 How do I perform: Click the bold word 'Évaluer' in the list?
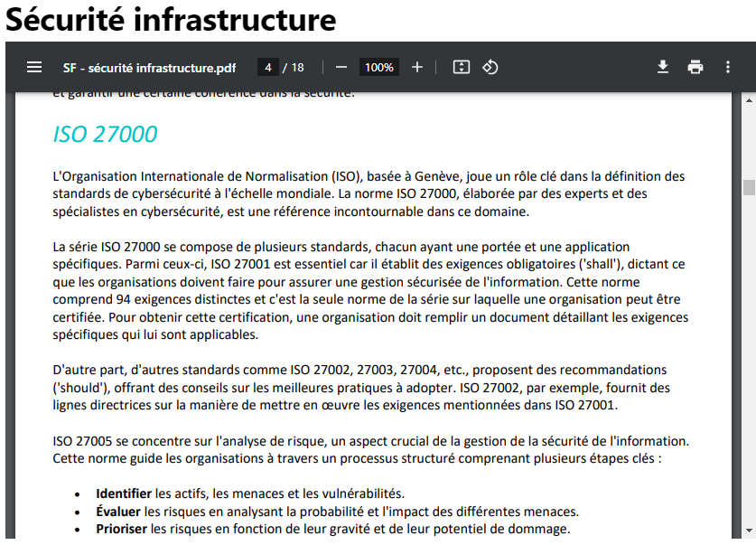click(x=117, y=512)
